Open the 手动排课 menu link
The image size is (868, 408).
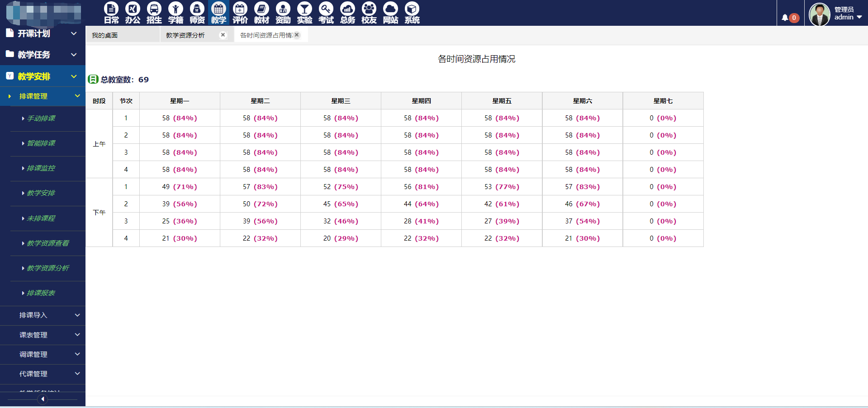point(41,118)
